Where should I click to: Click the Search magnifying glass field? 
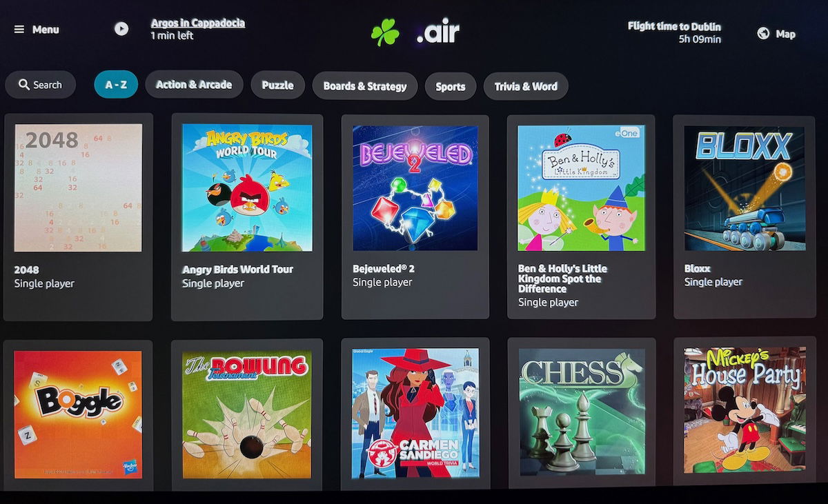(41, 85)
